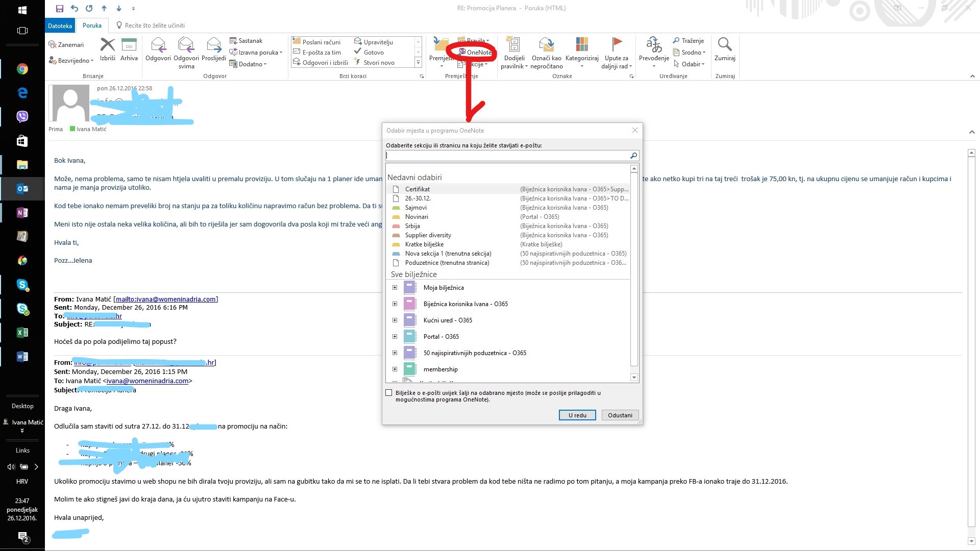The image size is (980, 551).
Task: Expand the Kućni ured - O365 notebook
Action: tap(395, 320)
